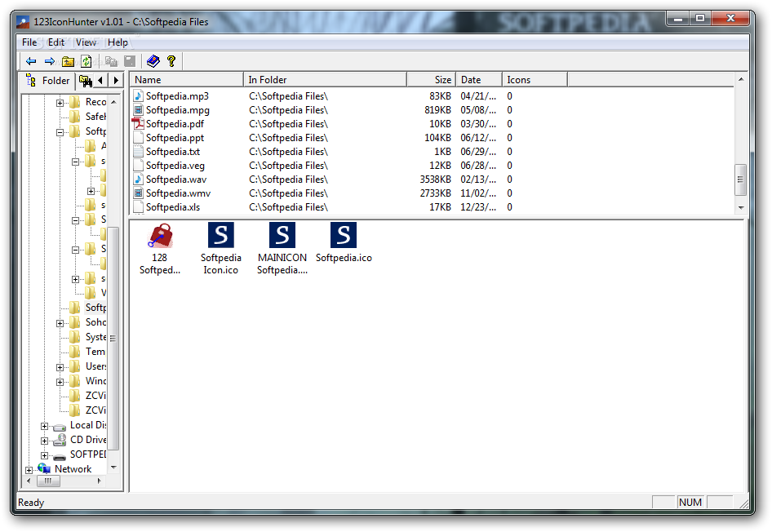Click the SOFTPEI removable drive icon

pos(60,456)
